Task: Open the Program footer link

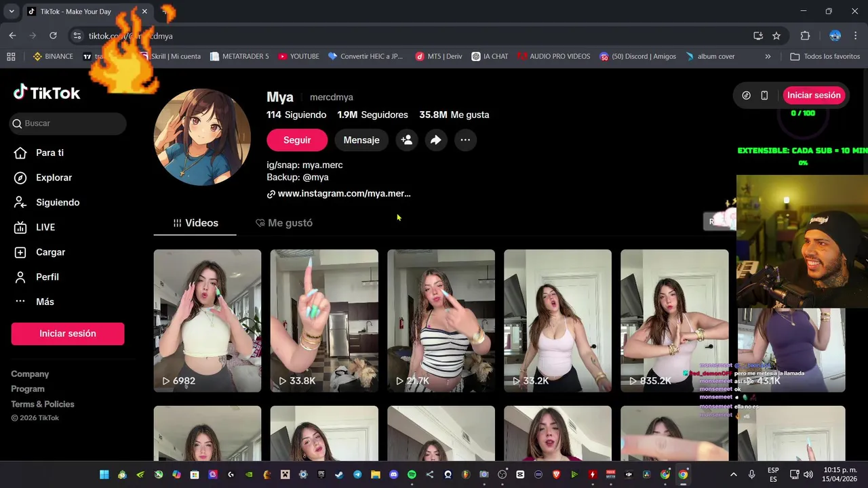Action: click(28, 389)
